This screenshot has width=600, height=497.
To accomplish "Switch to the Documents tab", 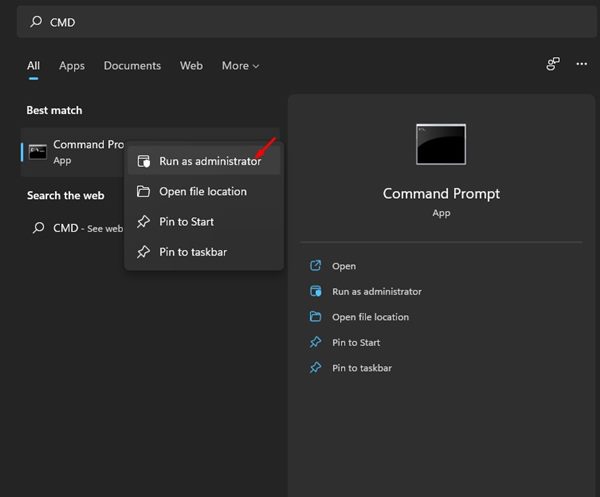I will 132,66.
